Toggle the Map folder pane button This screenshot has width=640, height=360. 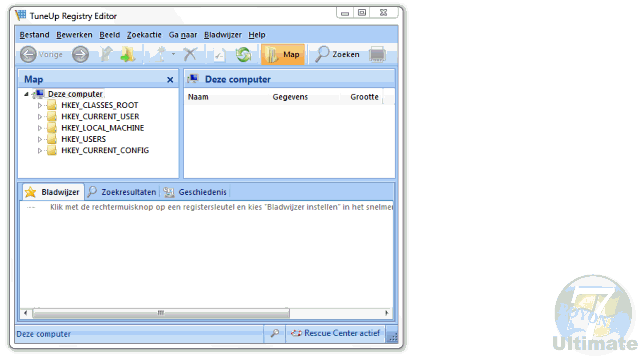pyautogui.click(x=283, y=54)
